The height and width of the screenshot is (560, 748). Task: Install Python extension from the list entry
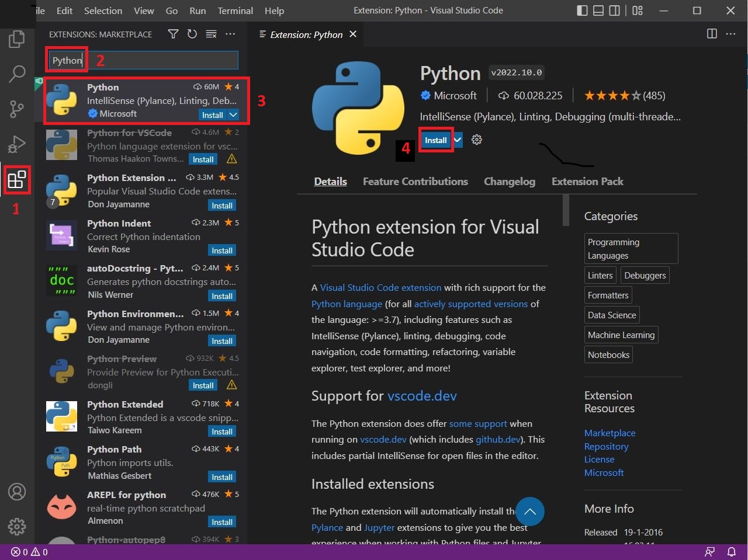(213, 115)
